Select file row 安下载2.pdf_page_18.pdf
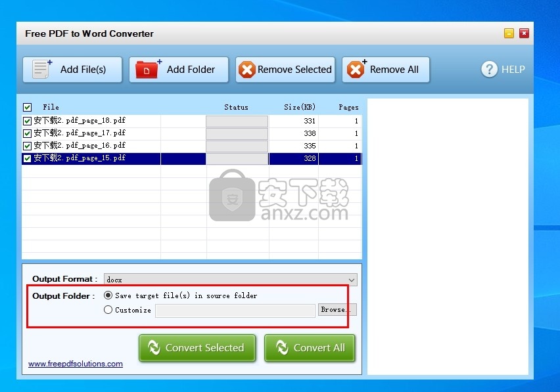The image size is (560, 392). [192, 121]
